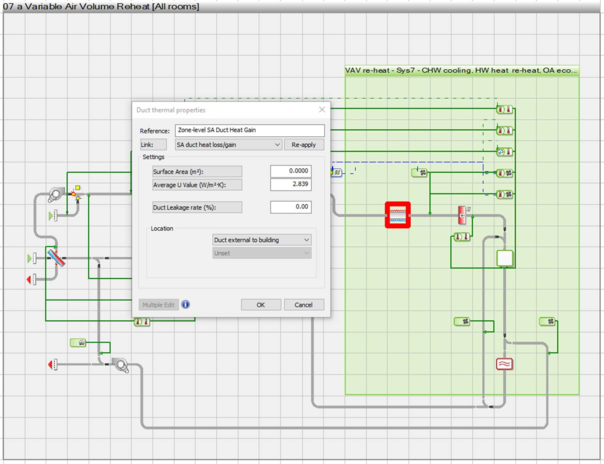Click the Reference text field
604x464 pixels.
click(x=249, y=130)
